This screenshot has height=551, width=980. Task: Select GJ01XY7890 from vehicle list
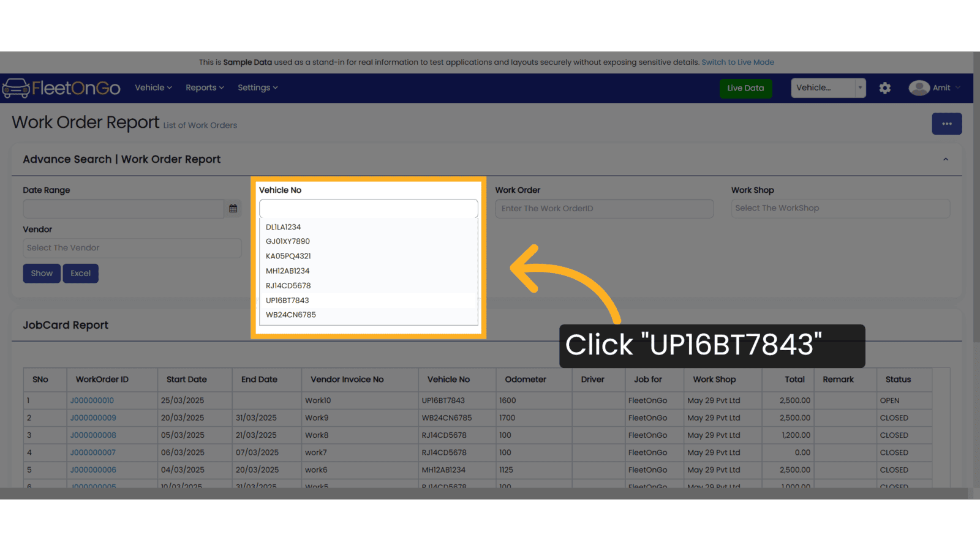coord(369,241)
